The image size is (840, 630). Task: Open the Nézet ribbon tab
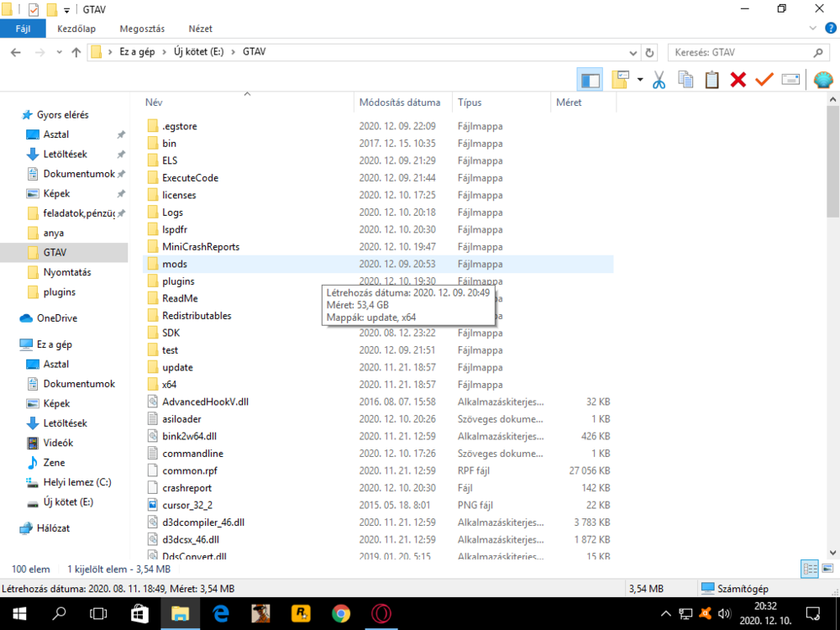[x=201, y=29]
